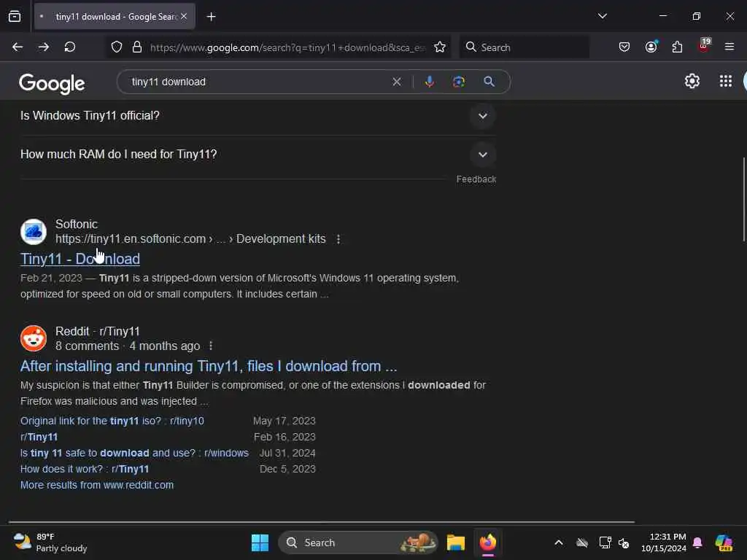View site security lock info
This screenshot has height=560, width=747.
[x=137, y=47]
